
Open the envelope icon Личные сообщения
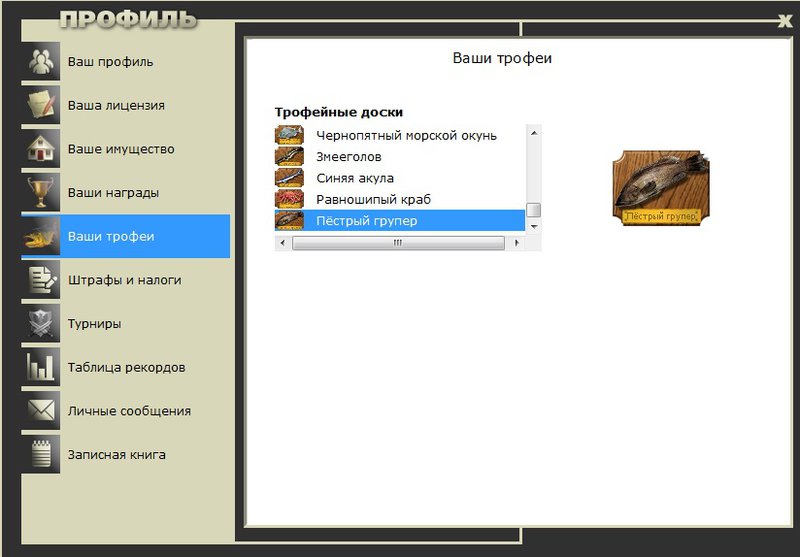(41, 411)
